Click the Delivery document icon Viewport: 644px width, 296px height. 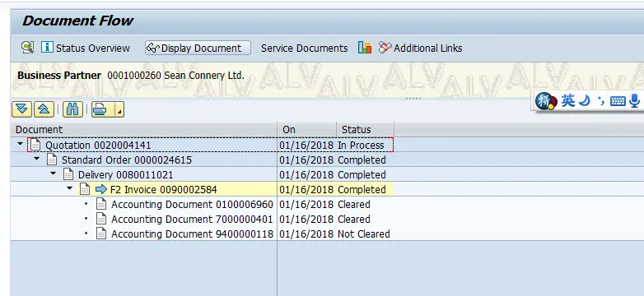[68, 174]
